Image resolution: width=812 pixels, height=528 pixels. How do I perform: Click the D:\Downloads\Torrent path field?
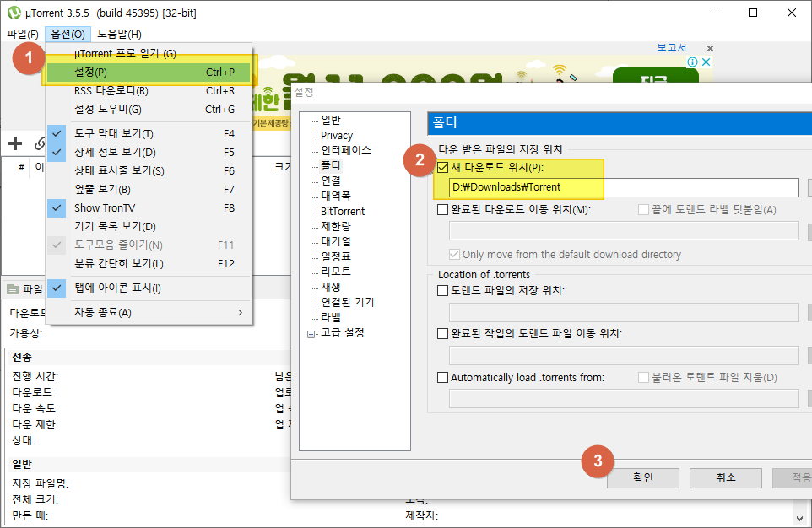(624, 187)
